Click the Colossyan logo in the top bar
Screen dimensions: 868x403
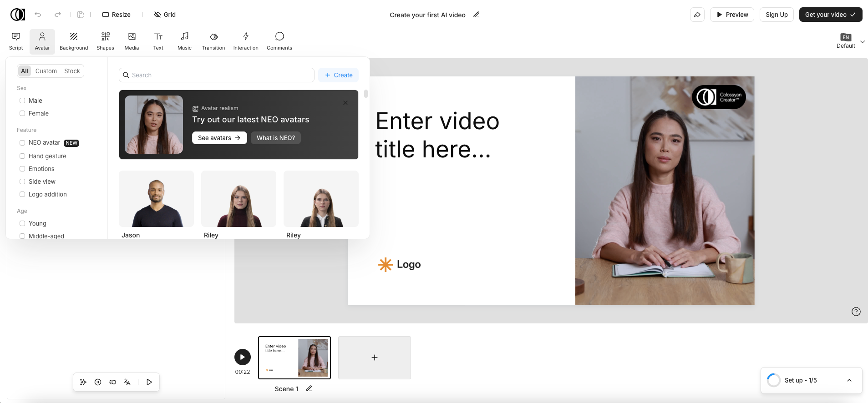pyautogui.click(x=18, y=15)
